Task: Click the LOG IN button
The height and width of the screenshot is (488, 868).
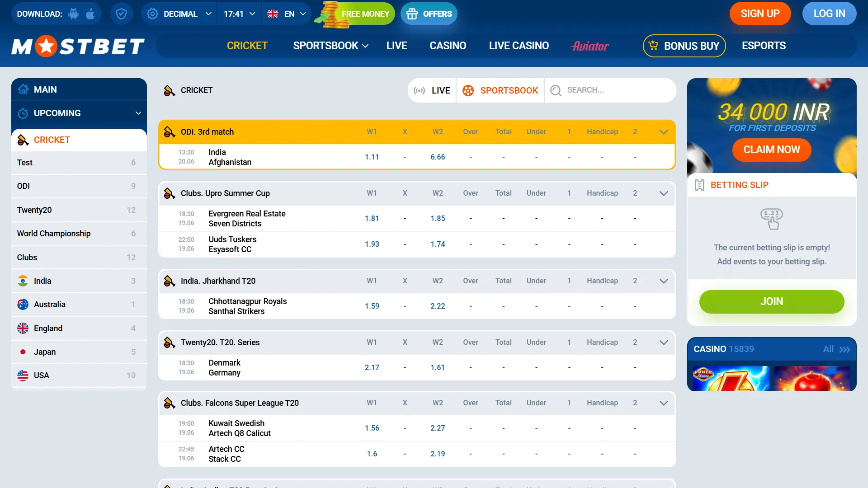Action: tap(829, 14)
